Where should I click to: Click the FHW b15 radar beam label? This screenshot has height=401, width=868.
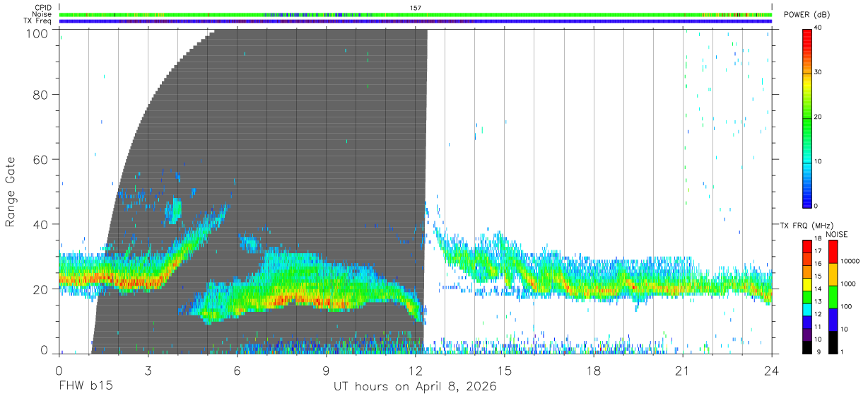pyautogui.click(x=86, y=387)
